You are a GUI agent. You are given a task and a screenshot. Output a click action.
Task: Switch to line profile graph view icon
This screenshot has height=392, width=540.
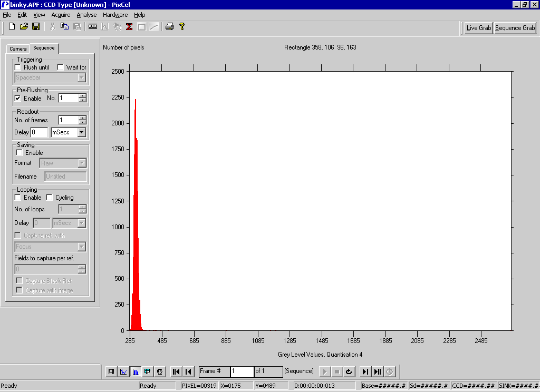coord(123,371)
